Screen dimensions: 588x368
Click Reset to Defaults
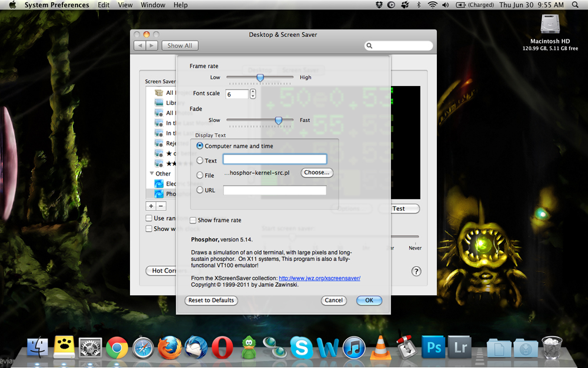[211, 300]
